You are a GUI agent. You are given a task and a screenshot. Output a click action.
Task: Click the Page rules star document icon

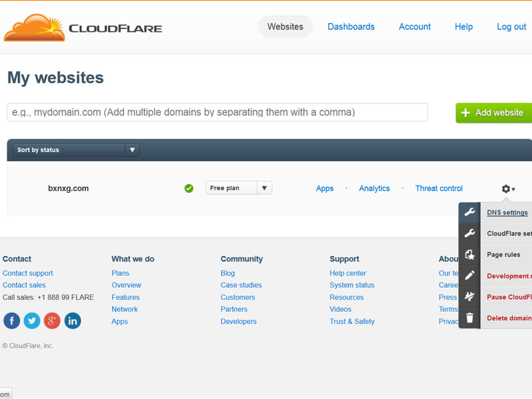(469, 255)
